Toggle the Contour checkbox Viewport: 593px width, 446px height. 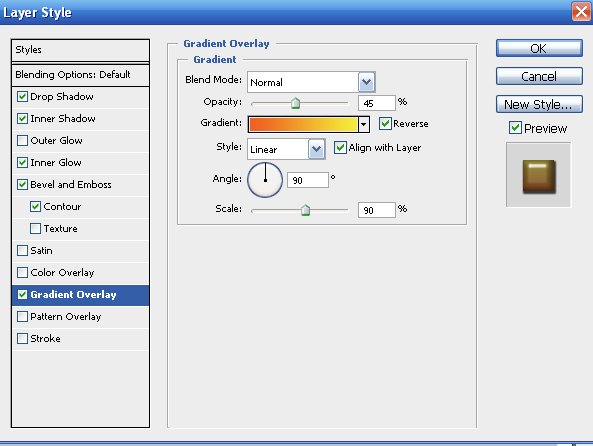35,206
